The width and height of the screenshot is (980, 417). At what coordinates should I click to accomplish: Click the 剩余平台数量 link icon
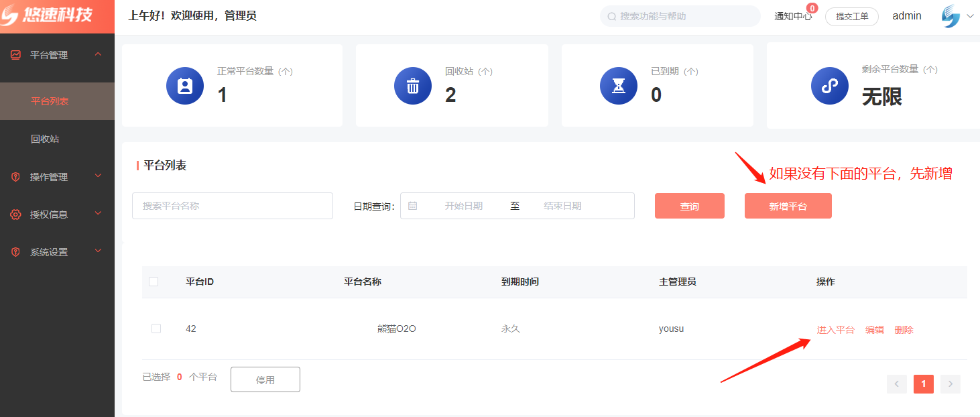[x=830, y=86]
